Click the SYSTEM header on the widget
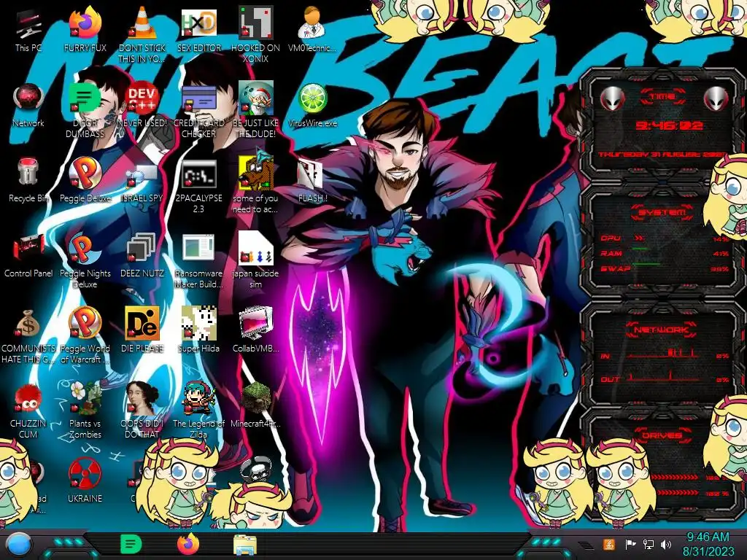The width and height of the screenshot is (747, 560). pos(662,212)
